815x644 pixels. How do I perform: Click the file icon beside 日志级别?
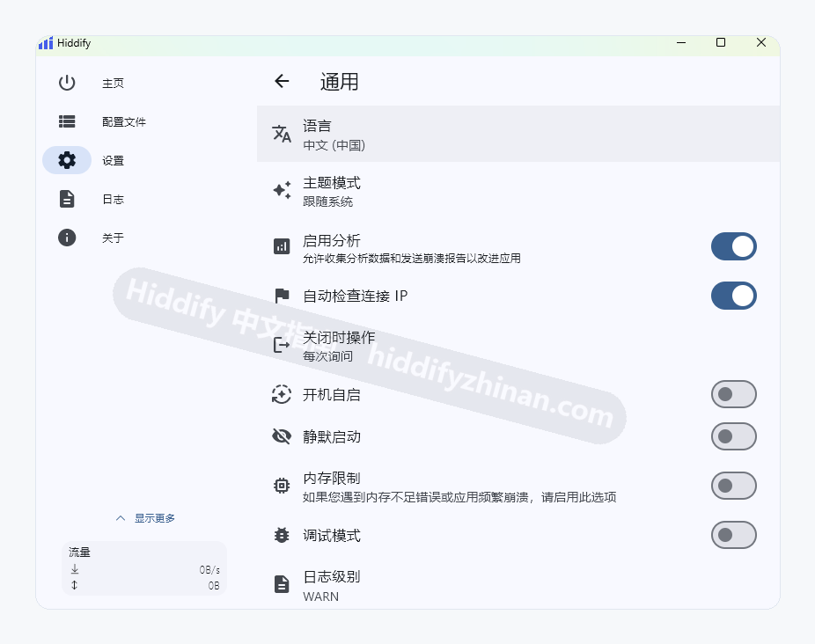point(282,584)
